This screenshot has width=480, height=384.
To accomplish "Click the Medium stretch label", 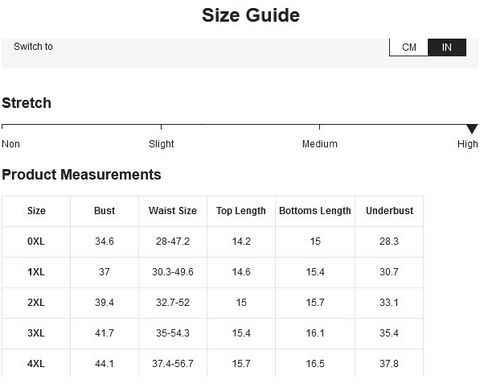I will click(x=320, y=144).
